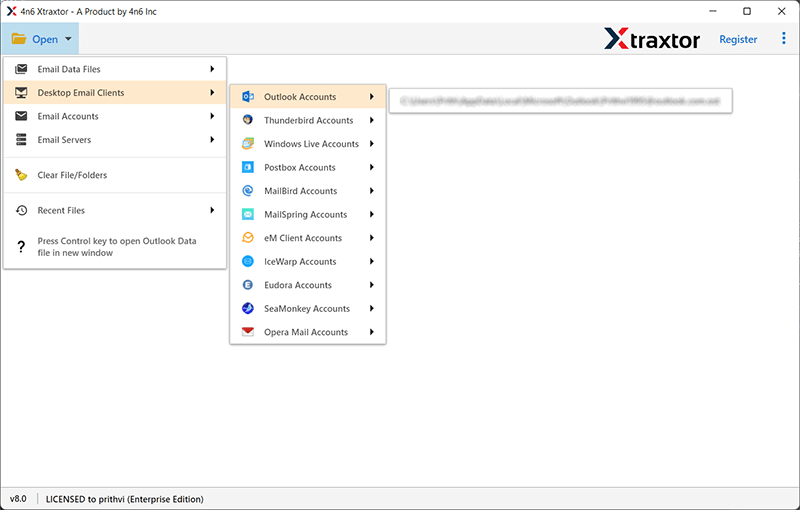
Task: Click the MailBird Accounts icon
Action: click(247, 191)
